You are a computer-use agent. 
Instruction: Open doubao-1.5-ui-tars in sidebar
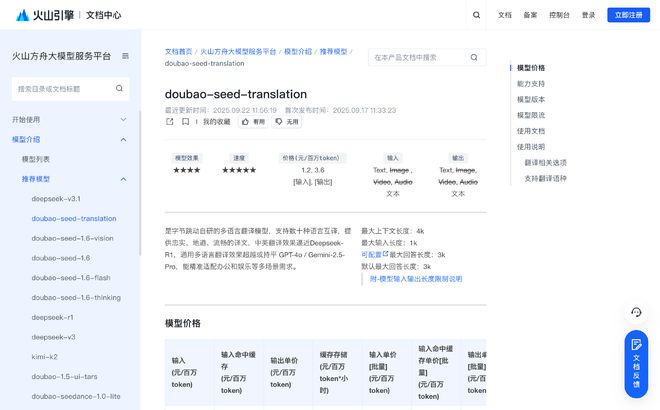click(64, 377)
